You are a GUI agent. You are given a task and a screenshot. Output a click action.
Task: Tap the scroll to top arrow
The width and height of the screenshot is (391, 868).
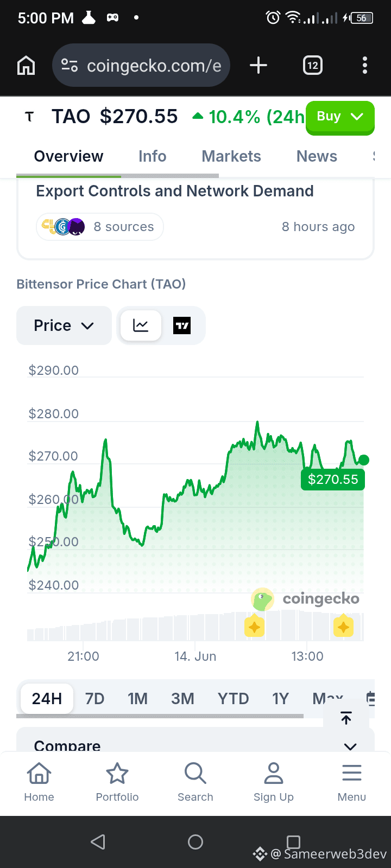pyautogui.click(x=346, y=718)
